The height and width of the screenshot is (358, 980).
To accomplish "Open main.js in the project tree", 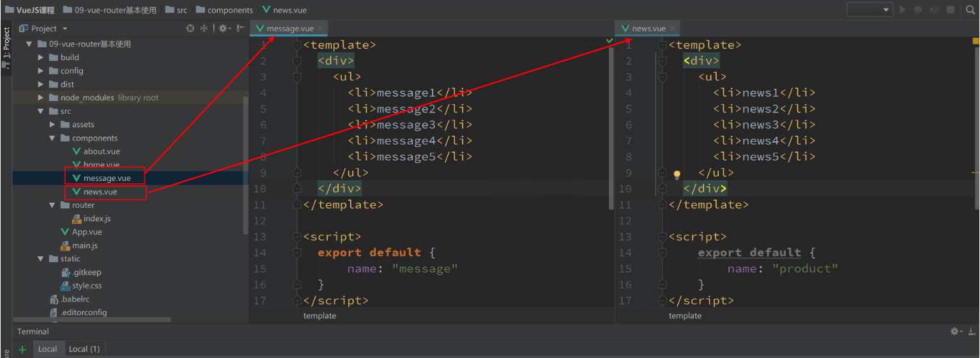I will point(79,245).
